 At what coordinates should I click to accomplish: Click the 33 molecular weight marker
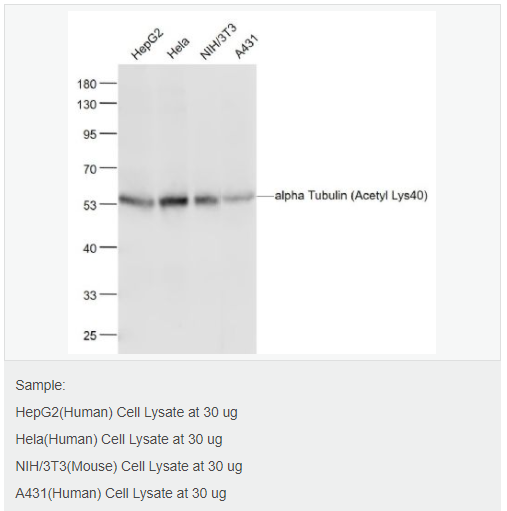coord(90,295)
